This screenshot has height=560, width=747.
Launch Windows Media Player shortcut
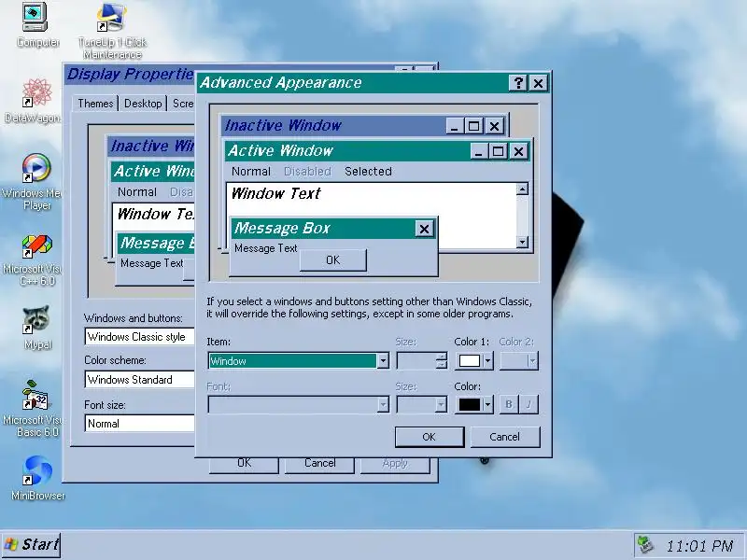[x=35, y=182]
